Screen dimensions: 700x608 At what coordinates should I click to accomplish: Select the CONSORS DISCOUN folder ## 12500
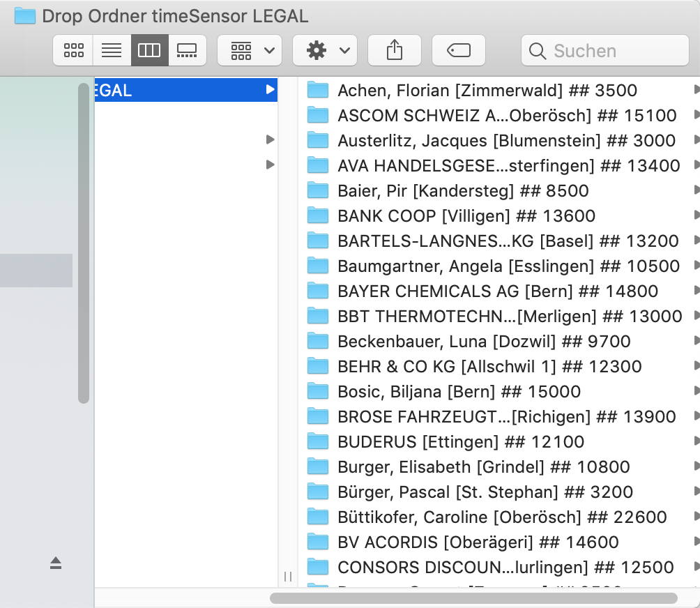(500, 568)
